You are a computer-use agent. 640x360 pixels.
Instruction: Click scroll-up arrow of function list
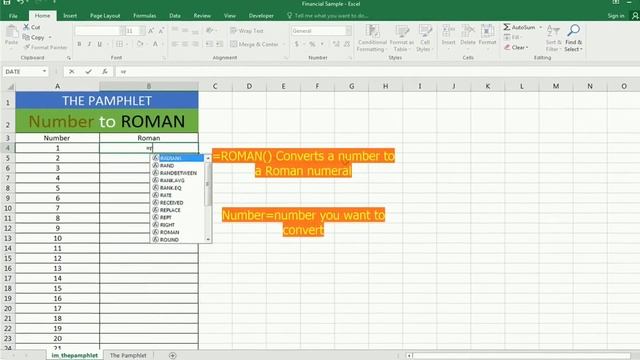click(x=208, y=158)
